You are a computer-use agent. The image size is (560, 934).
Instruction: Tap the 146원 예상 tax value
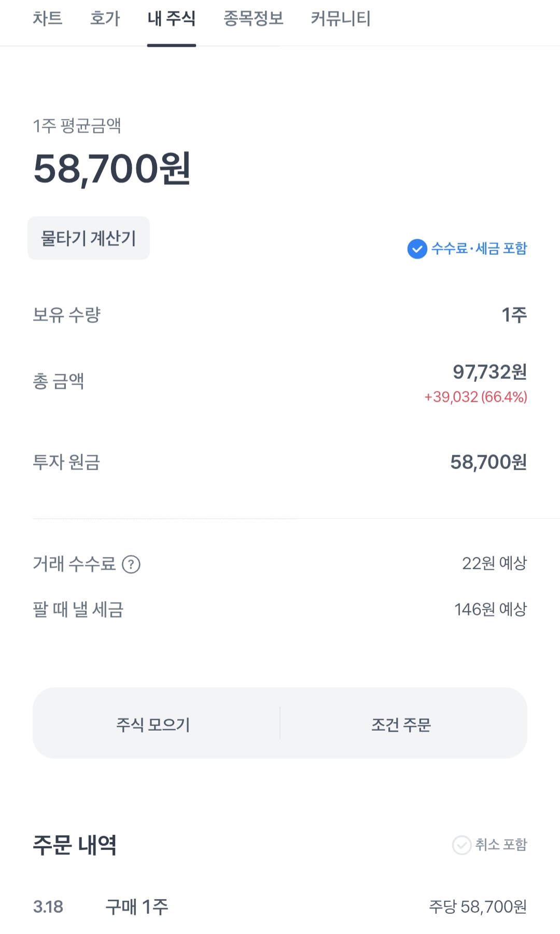click(490, 610)
